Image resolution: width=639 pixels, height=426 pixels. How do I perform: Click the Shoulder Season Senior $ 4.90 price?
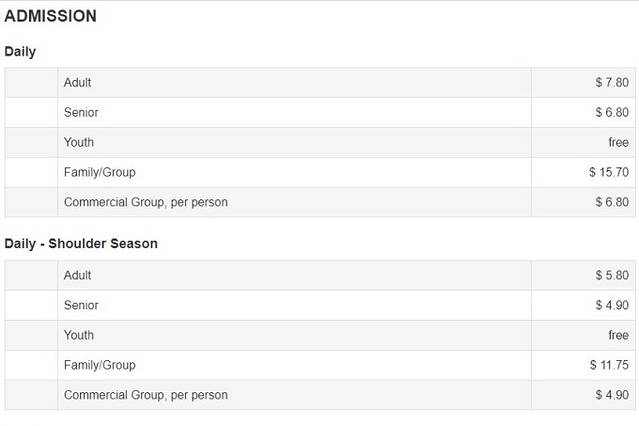pyautogui.click(x=611, y=305)
